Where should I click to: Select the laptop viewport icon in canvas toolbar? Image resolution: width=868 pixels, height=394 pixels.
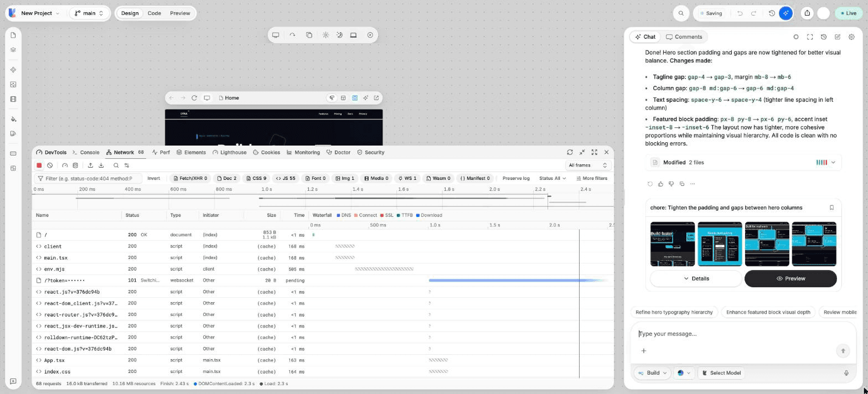click(353, 35)
